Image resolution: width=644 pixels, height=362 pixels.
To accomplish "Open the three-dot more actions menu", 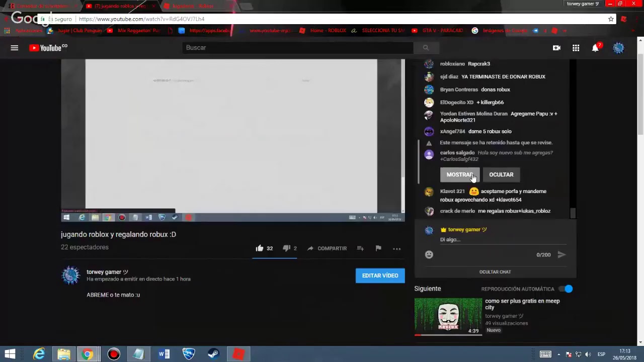I will 396,248.
